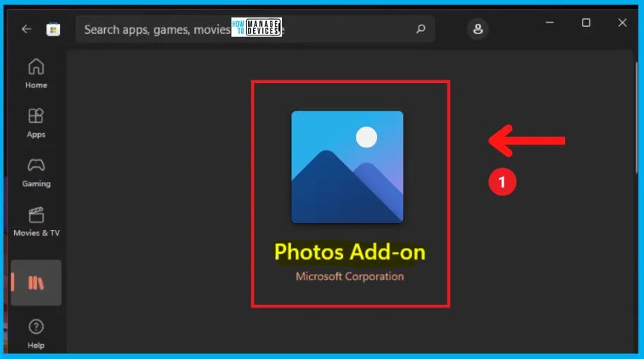
Task: Open the Library books icon
Action: [x=36, y=283]
